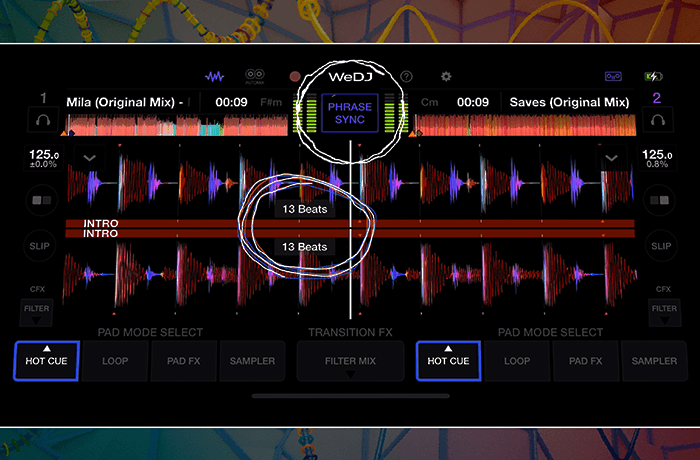The height and width of the screenshot is (460, 700).
Task: Tap deck 2 elapsed time 00:09
Action: pyautogui.click(x=473, y=102)
